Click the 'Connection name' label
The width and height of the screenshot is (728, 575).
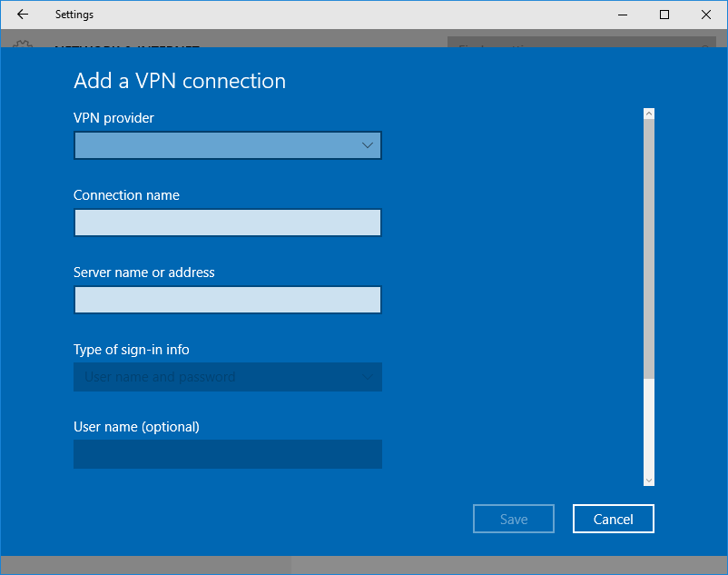coord(126,195)
